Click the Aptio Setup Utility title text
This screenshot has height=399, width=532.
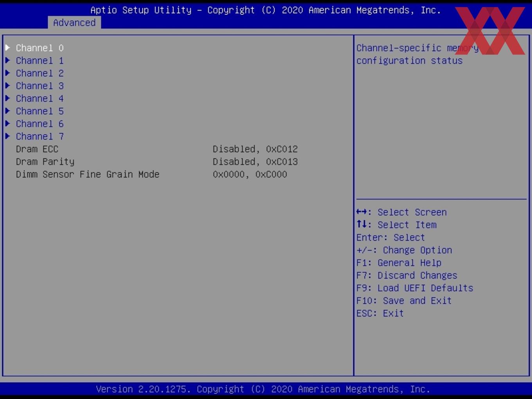266,10
